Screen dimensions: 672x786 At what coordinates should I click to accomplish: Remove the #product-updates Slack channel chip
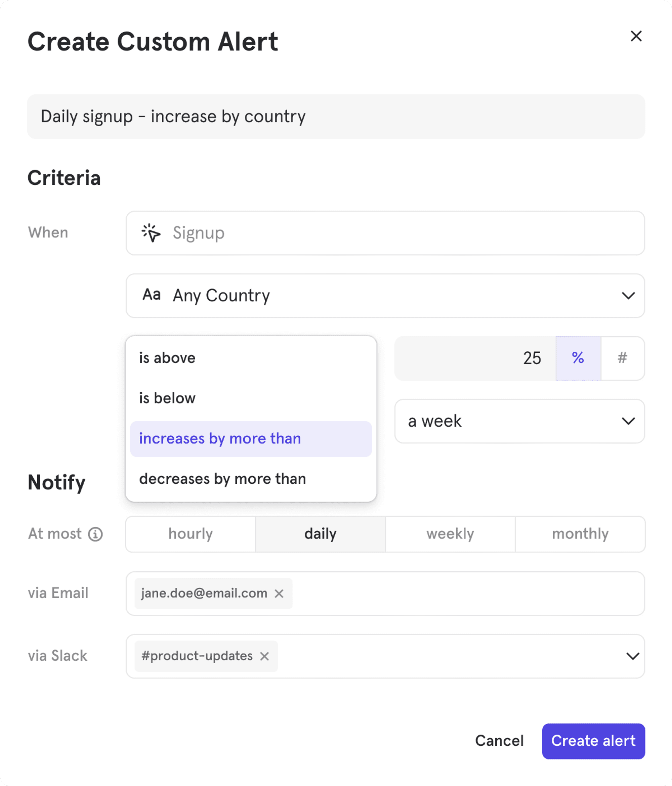pos(264,656)
